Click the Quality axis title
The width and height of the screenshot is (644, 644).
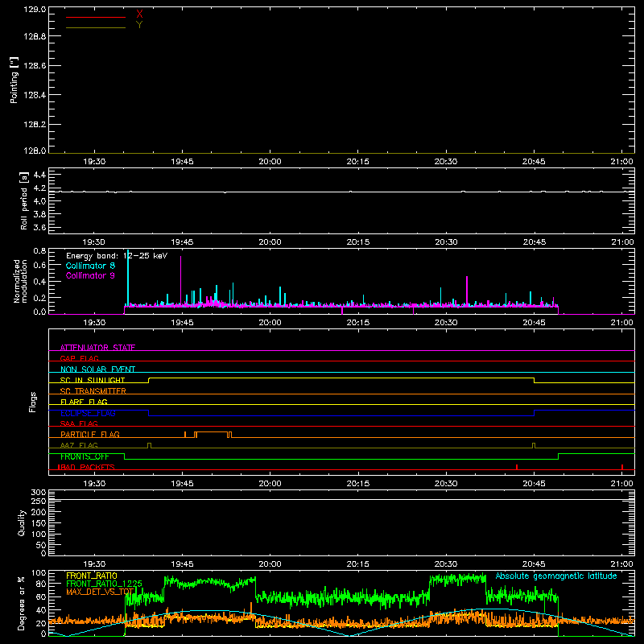pyautogui.click(x=22, y=522)
